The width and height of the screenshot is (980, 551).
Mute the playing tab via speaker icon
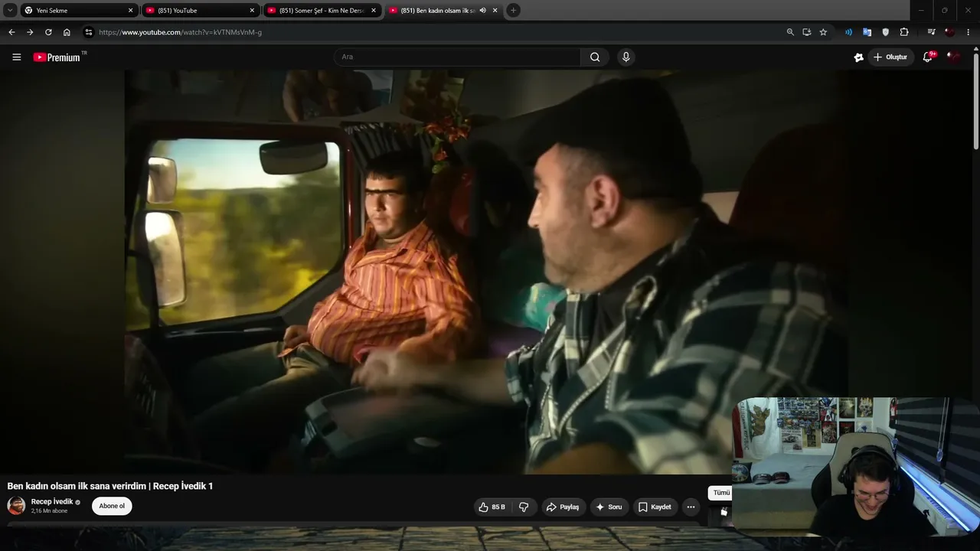pos(482,11)
